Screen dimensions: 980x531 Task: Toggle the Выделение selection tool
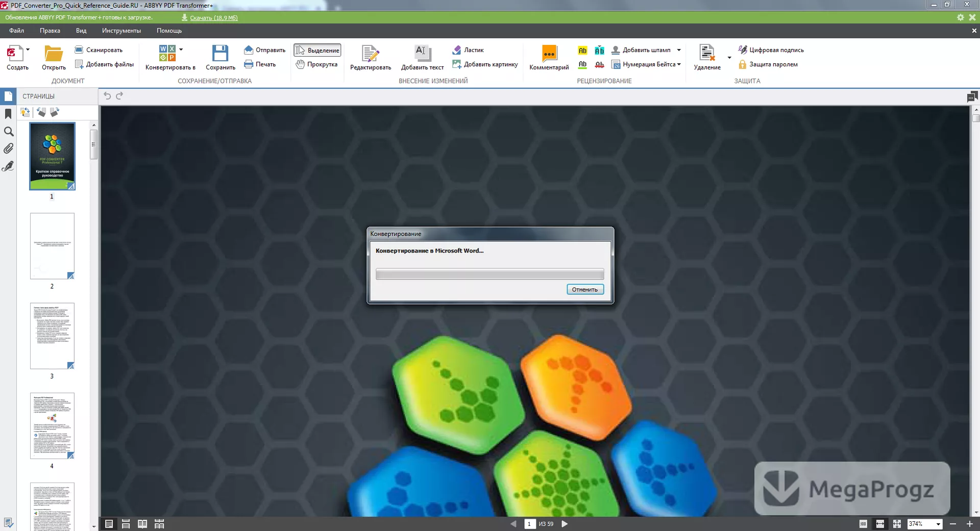[x=317, y=50]
